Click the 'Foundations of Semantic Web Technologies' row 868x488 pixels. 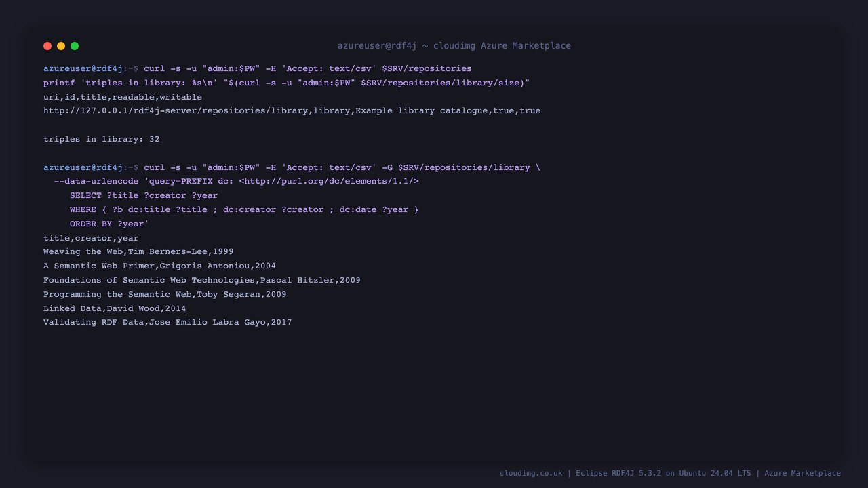202,280
